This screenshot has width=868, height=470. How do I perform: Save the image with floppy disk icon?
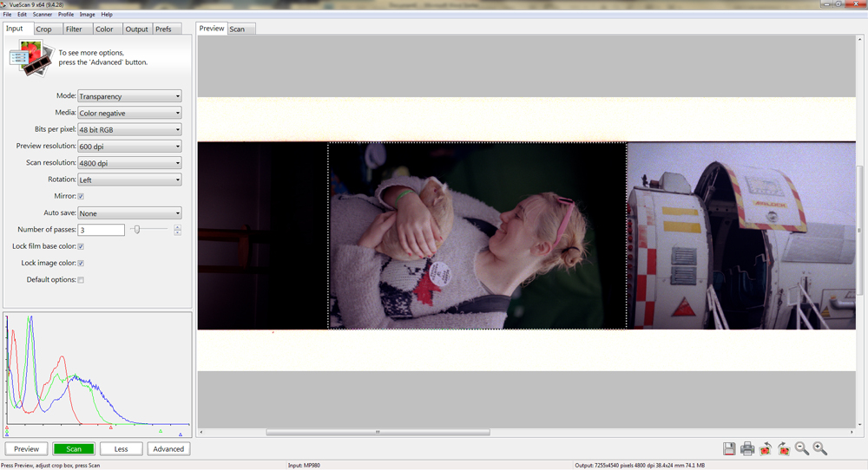click(729, 449)
